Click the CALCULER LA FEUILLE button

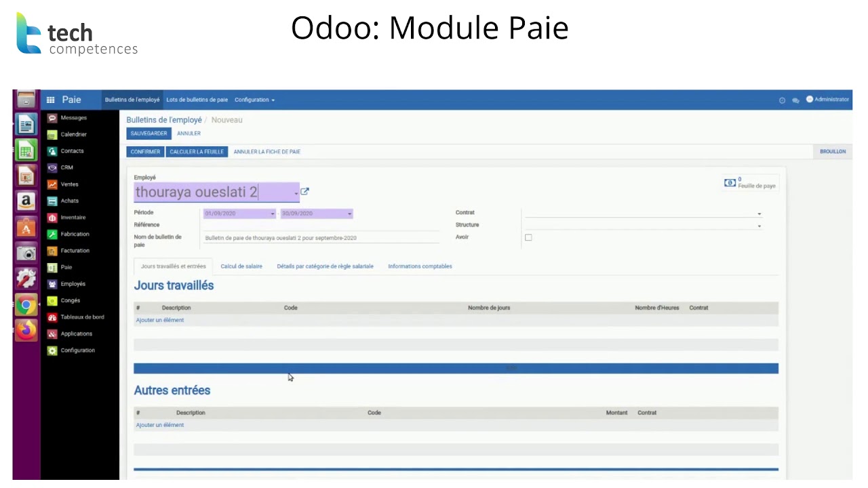coord(197,152)
